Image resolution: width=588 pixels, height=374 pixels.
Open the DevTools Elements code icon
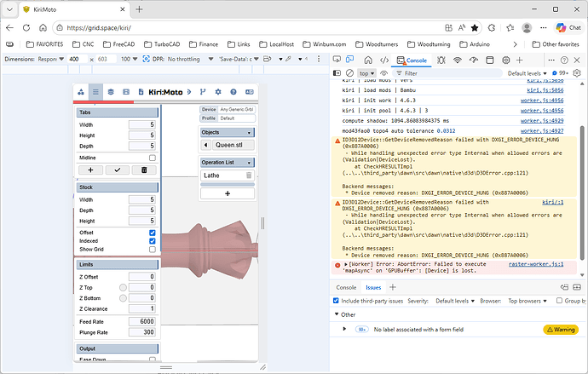(x=384, y=60)
